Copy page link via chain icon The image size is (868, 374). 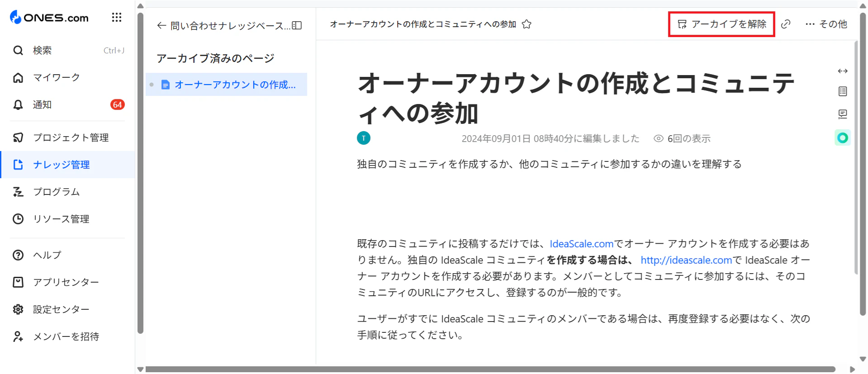click(786, 24)
